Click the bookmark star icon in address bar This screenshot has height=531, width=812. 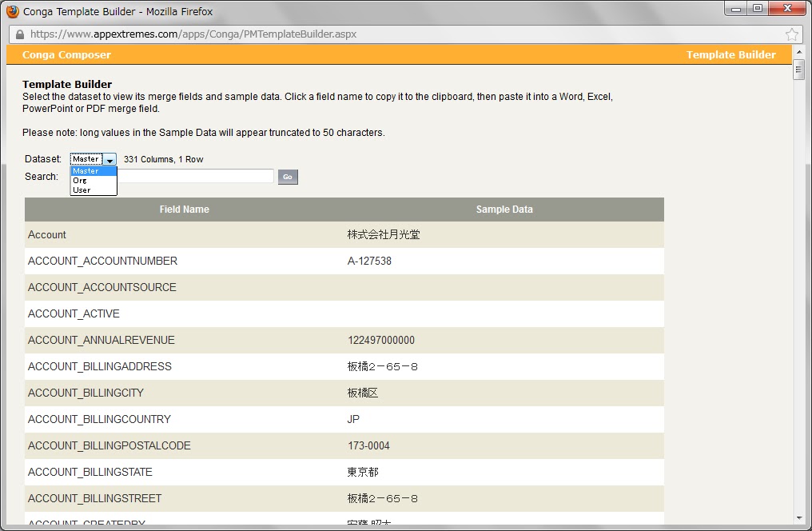[791, 34]
